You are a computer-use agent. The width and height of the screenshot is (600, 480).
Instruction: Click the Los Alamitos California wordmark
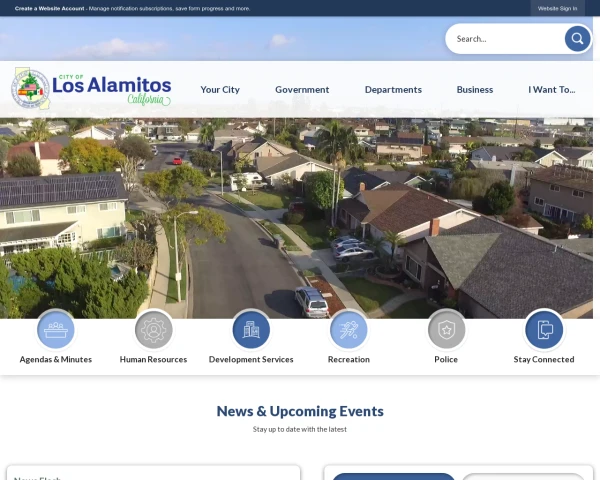tap(111, 88)
